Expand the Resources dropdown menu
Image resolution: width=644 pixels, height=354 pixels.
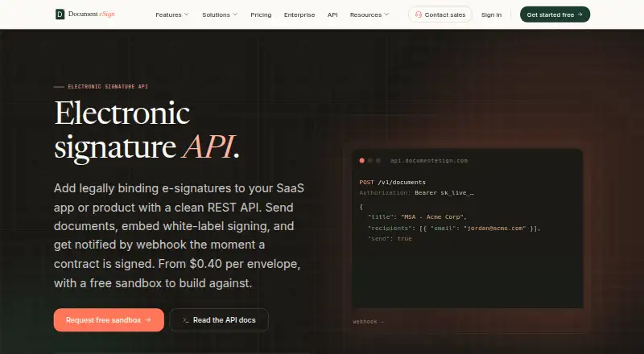[369, 14]
